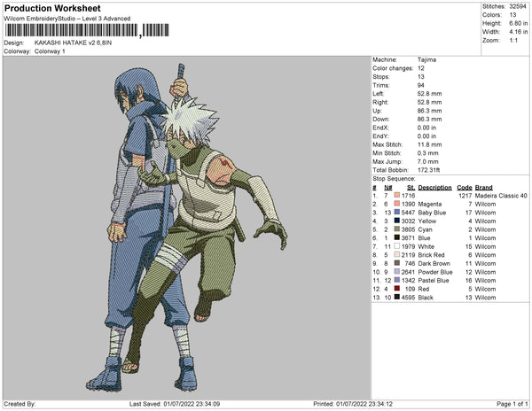Click the 'Page 1 of 1' indicator
The height and width of the screenshot is (411, 532).
(512, 404)
